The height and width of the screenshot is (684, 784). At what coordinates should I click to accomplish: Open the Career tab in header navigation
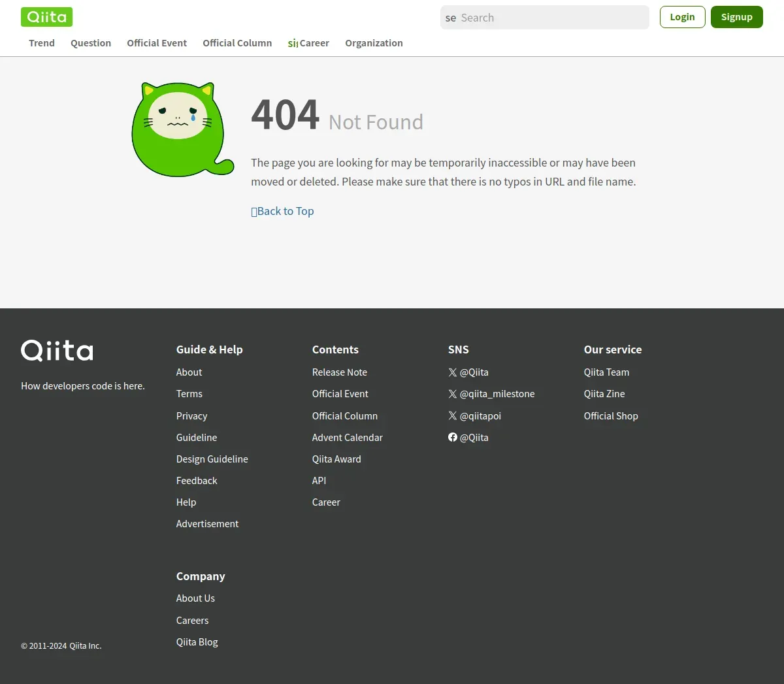click(308, 43)
